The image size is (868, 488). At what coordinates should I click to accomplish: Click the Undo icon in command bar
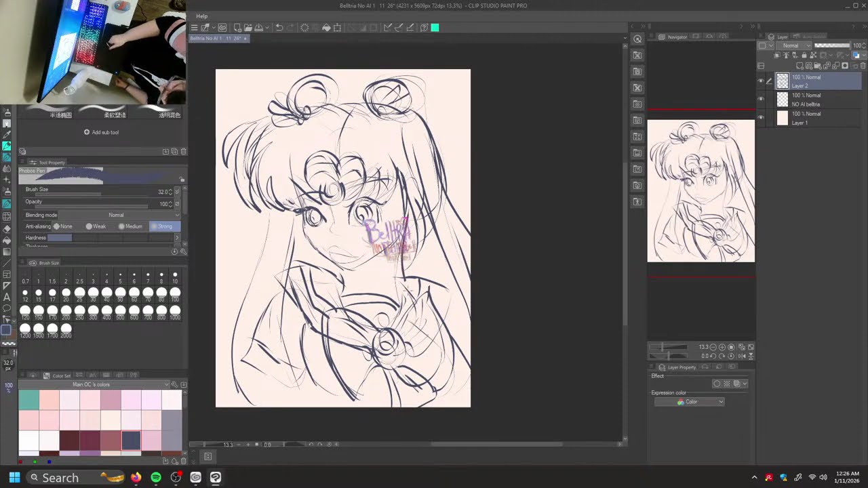[x=279, y=27]
